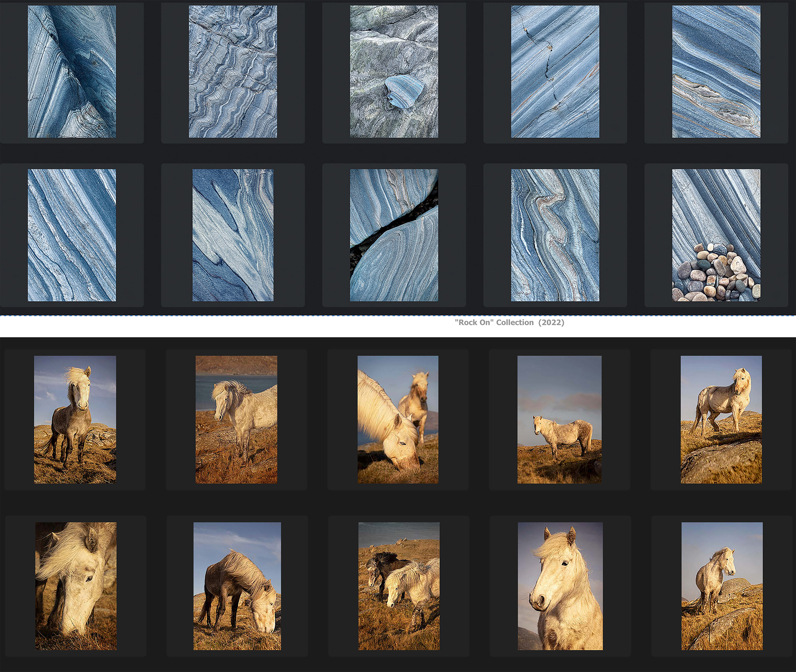This screenshot has height=672, width=796.
Task: Open the blue rock thumbnail with V-shaped fold
Action: (72, 71)
